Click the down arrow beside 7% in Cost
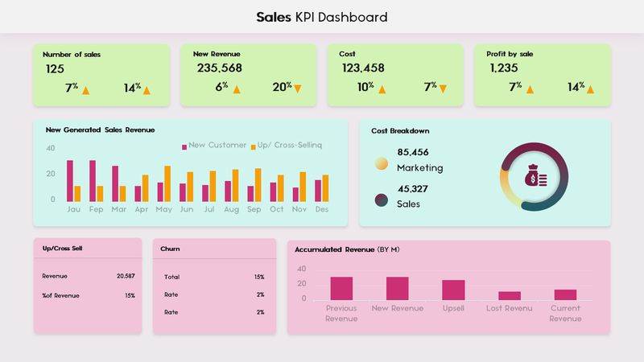 point(443,89)
